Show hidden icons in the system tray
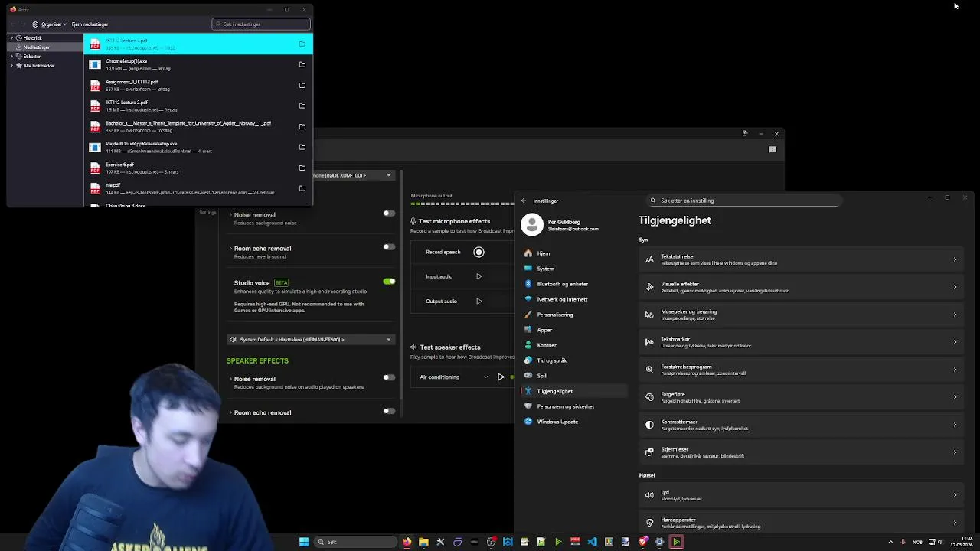 click(890, 542)
